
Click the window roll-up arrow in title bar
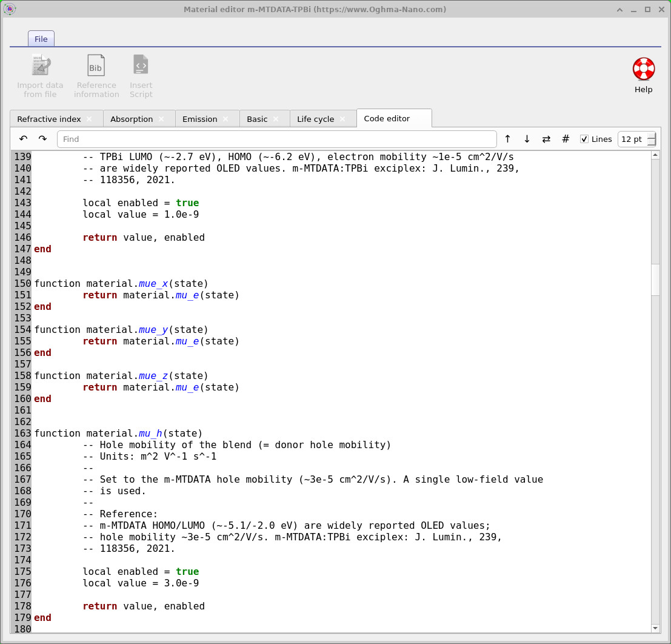(619, 10)
